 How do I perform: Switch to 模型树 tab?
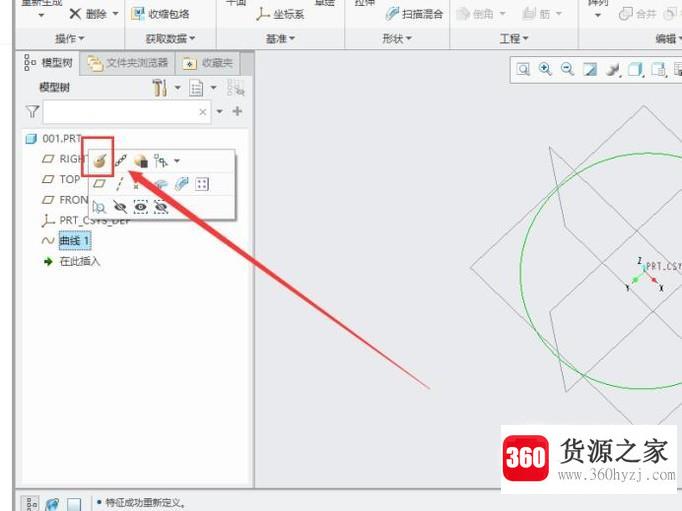tap(48, 63)
